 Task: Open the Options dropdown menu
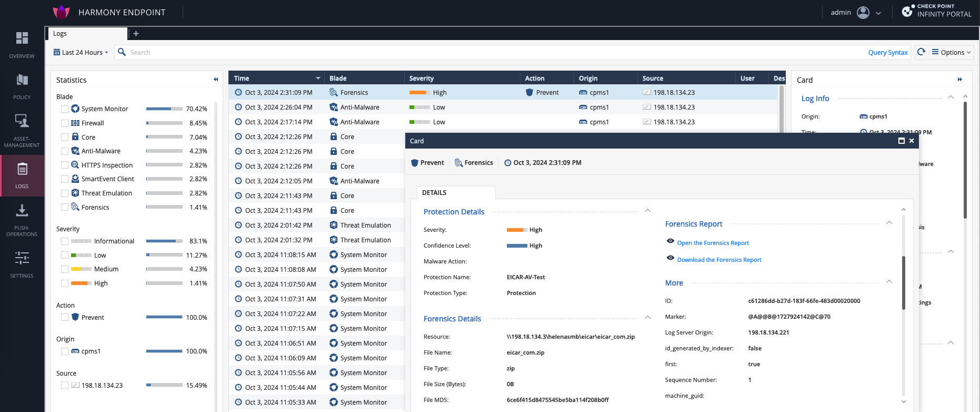point(951,53)
